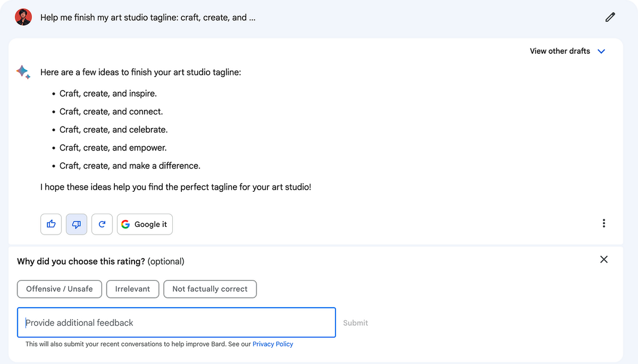Click the Bard sparkle logo icon
Screen dimensions: 638x364
[23, 72]
